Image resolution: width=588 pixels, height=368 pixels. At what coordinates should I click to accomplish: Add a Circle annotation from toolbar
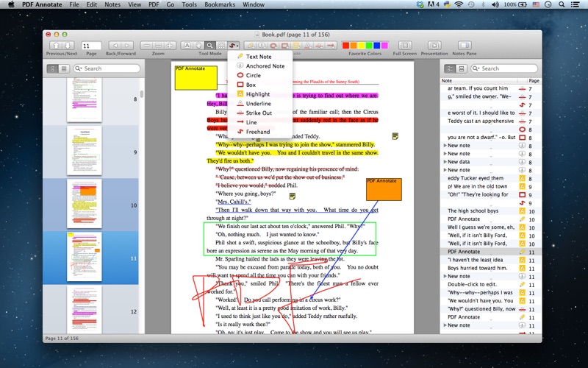273,46
